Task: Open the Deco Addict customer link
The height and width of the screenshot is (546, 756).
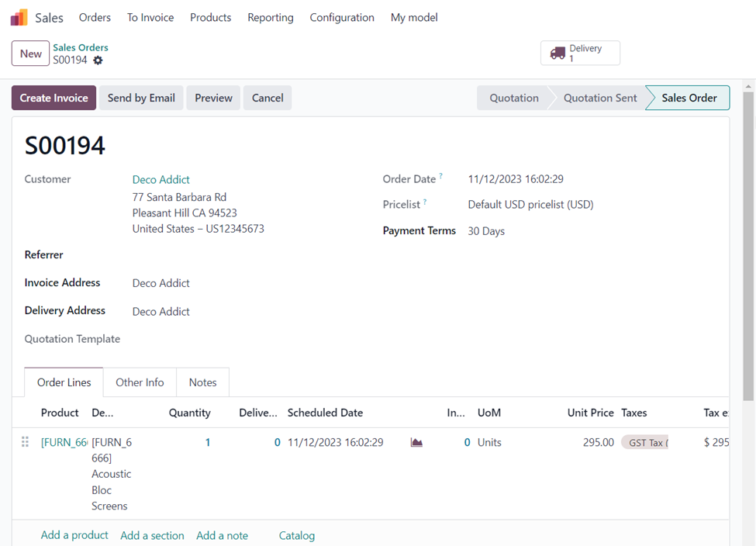Action: tap(161, 179)
